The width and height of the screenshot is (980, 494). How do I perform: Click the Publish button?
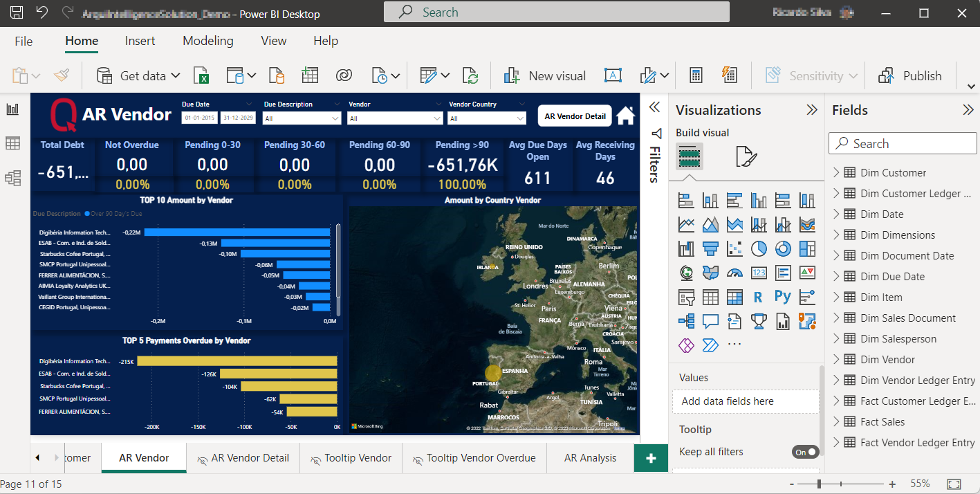click(910, 75)
